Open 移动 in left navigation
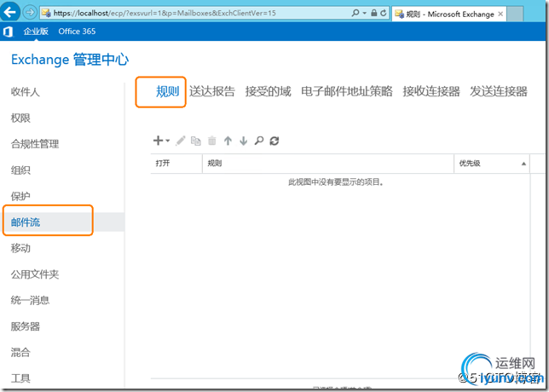 tap(20, 248)
